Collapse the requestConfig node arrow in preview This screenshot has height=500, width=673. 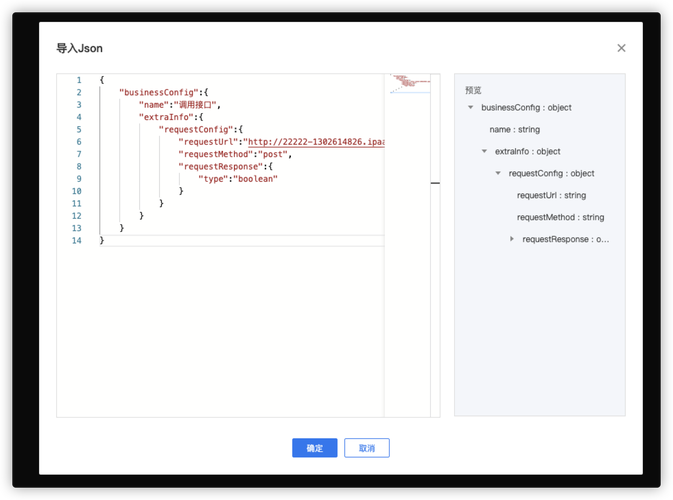click(499, 174)
